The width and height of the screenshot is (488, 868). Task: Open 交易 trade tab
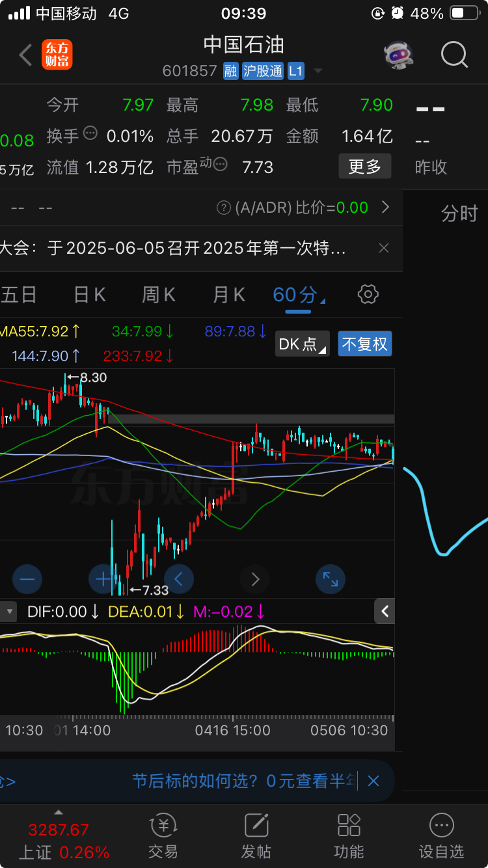click(x=163, y=836)
